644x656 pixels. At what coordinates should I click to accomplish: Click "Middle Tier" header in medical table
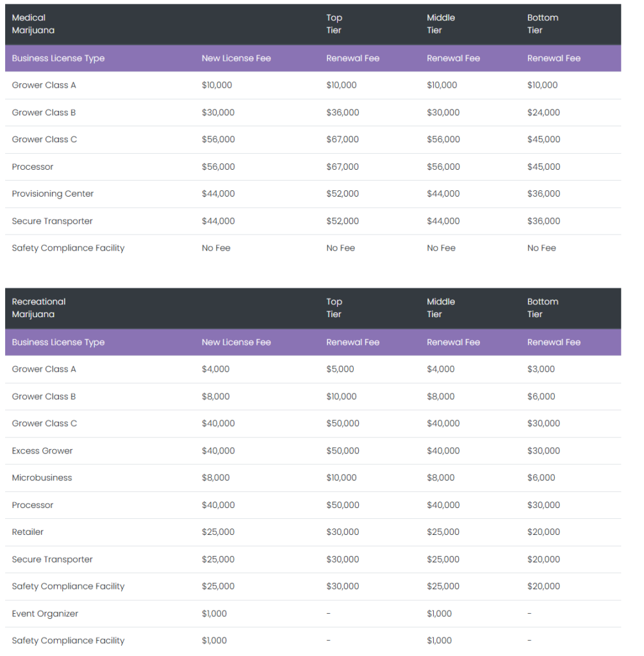(x=441, y=24)
